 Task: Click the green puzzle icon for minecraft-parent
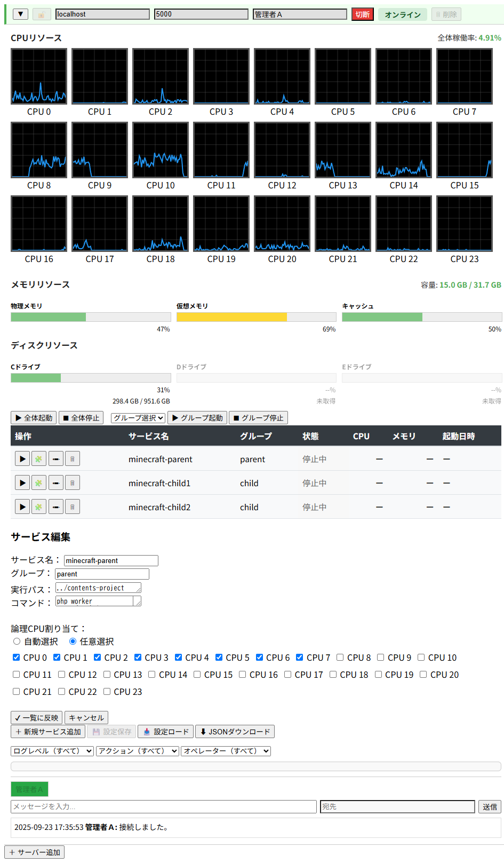(x=38, y=458)
